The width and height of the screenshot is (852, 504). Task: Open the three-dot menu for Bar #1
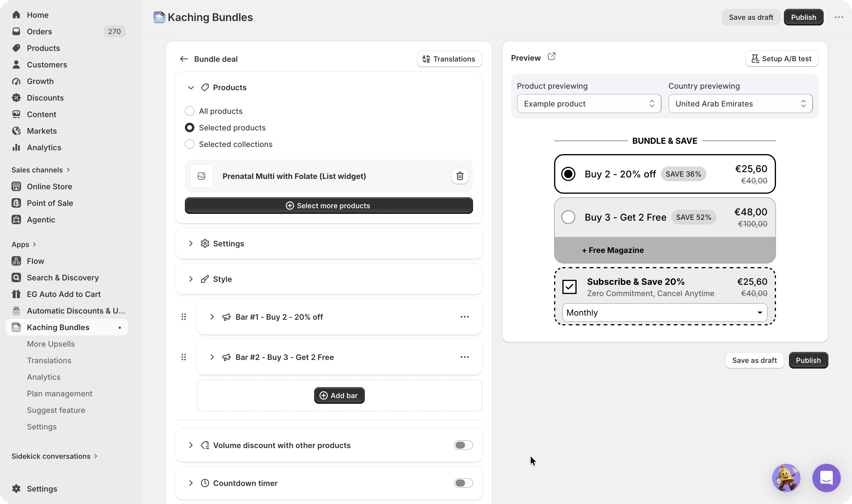(x=464, y=317)
